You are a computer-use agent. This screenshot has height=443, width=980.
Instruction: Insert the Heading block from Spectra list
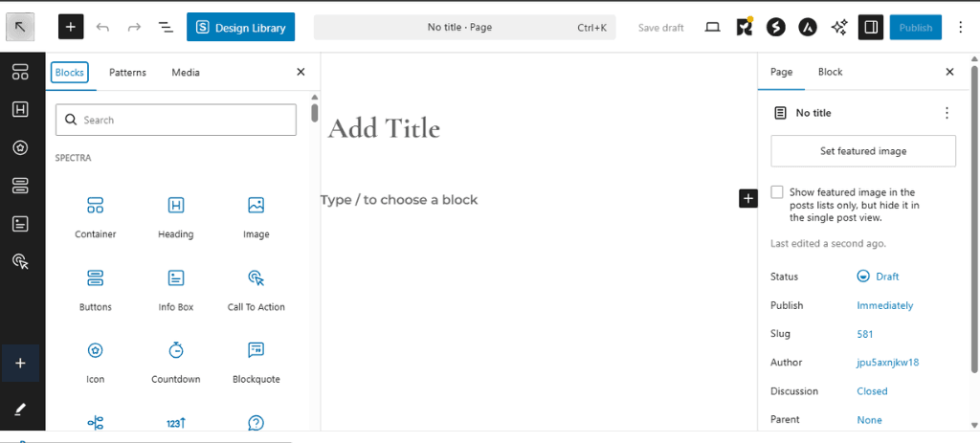coord(176,217)
